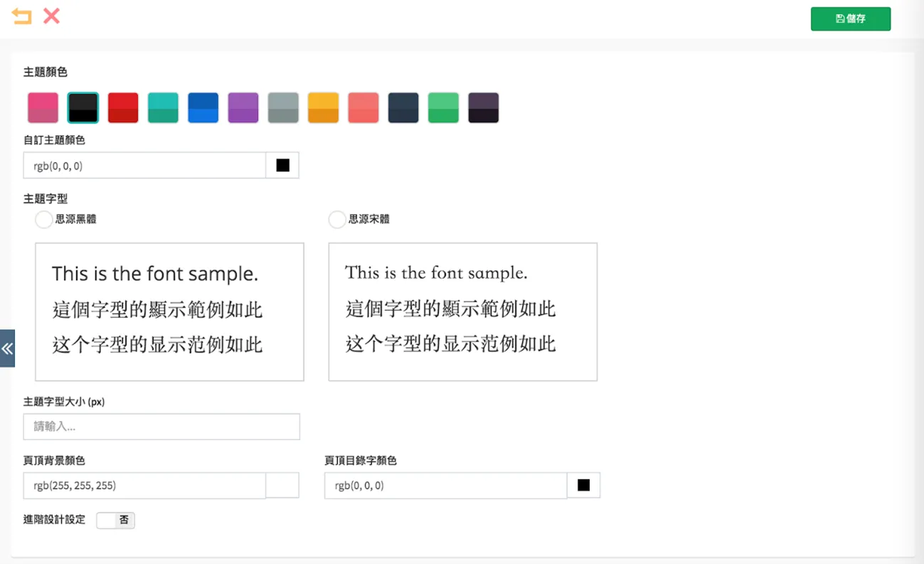The height and width of the screenshot is (564, 924).
Task: Open the 頁頂目錄字顏色 black color picker
Action: click(x=584, y=486)
